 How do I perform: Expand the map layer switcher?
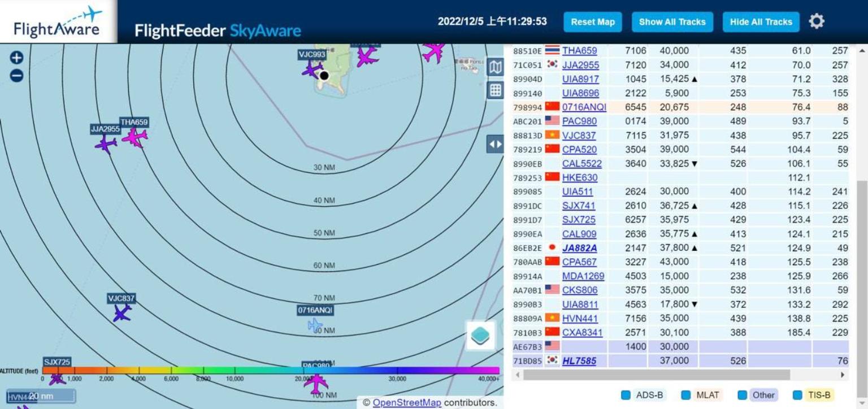click(480, 336)
